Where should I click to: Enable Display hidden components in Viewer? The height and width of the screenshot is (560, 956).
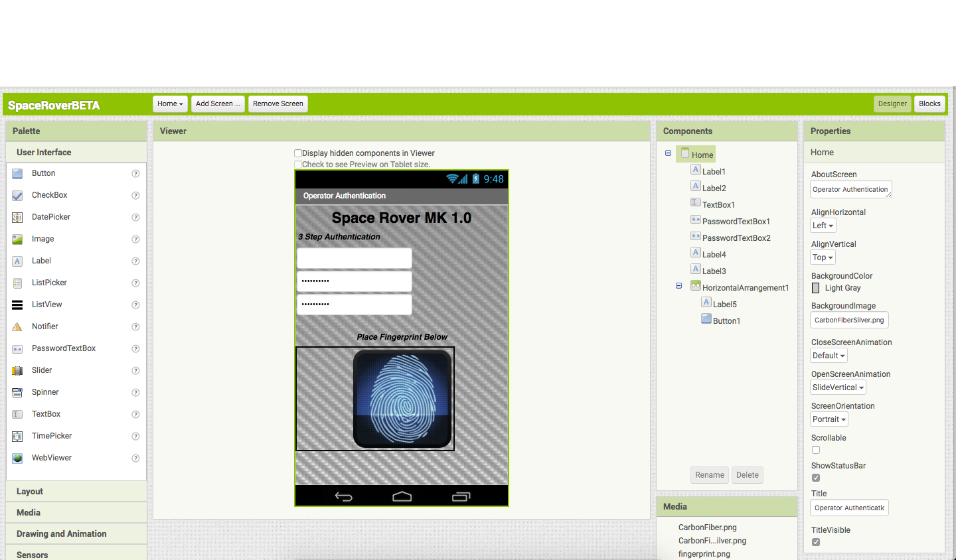click(x=298, y=153)
